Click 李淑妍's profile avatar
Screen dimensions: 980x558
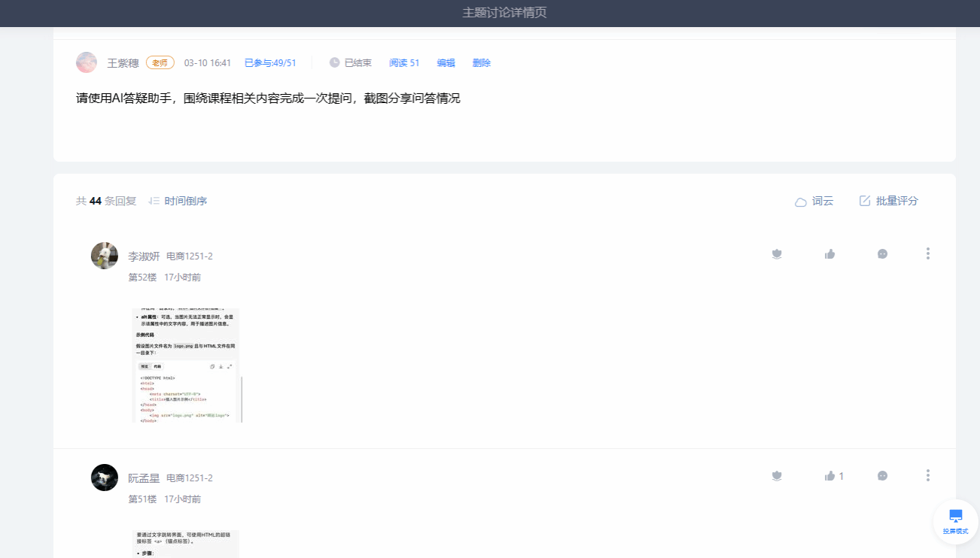tap(105, 256)
